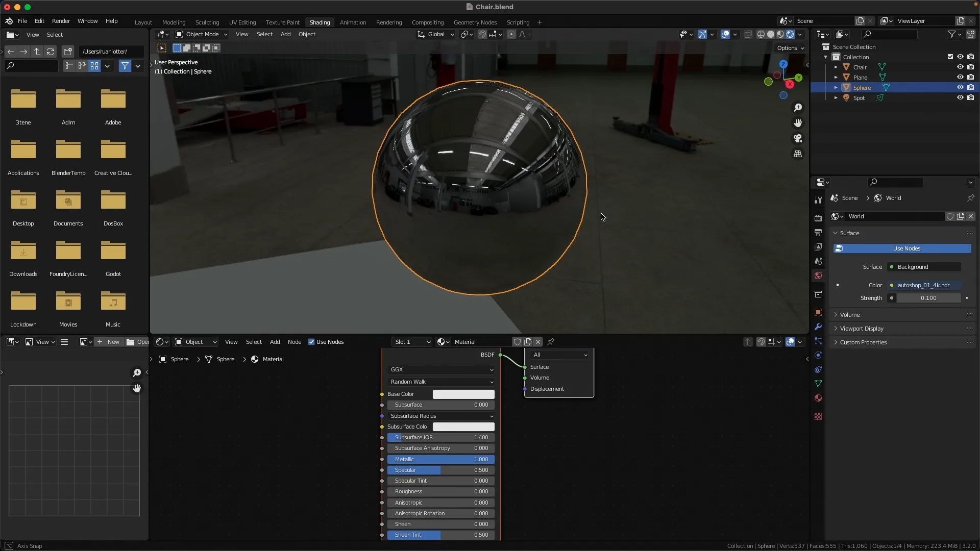Hide the Sphere object in viewport

click(960, 88)
